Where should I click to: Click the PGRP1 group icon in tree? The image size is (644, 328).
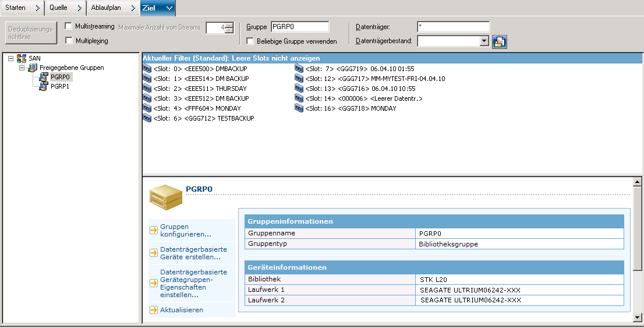[x=44, y=86]
